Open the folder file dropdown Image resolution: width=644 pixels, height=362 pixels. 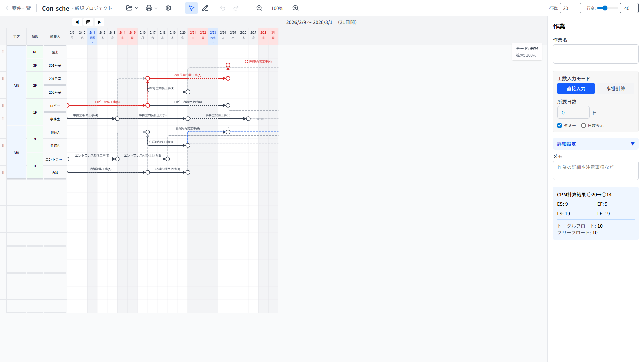[x=132, y=8]
